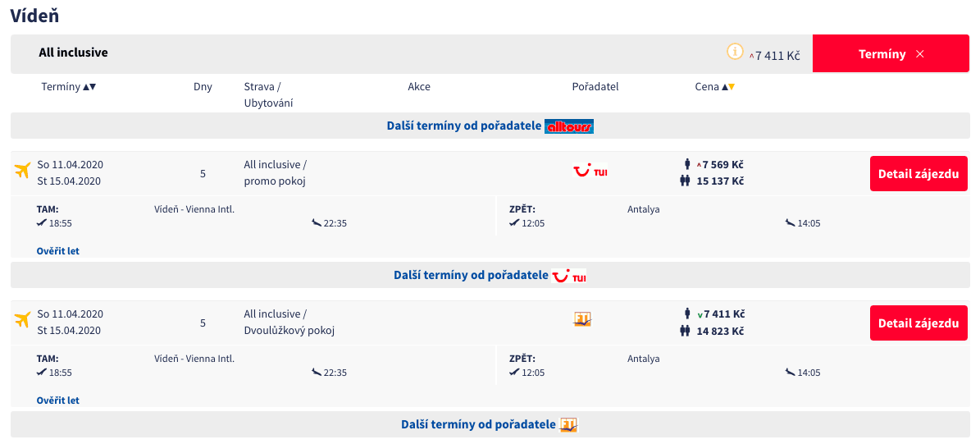Click the TUI logo in the first trip row
Viewport: 980px width, 444px height.
click(590, 171)
